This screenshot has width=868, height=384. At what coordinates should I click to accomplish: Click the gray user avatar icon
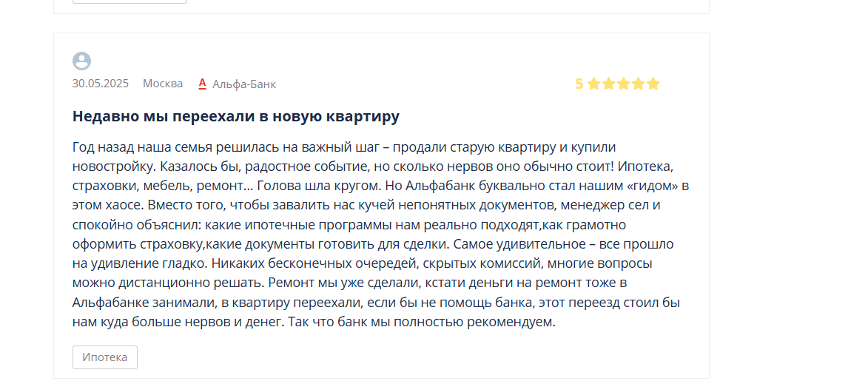(x=82, y=61)
